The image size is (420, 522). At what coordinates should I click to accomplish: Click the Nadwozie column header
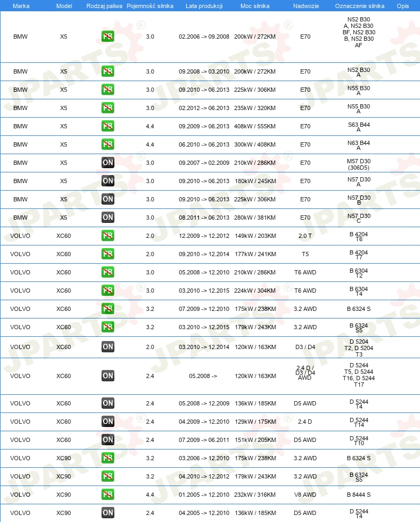tap(306, 6)
